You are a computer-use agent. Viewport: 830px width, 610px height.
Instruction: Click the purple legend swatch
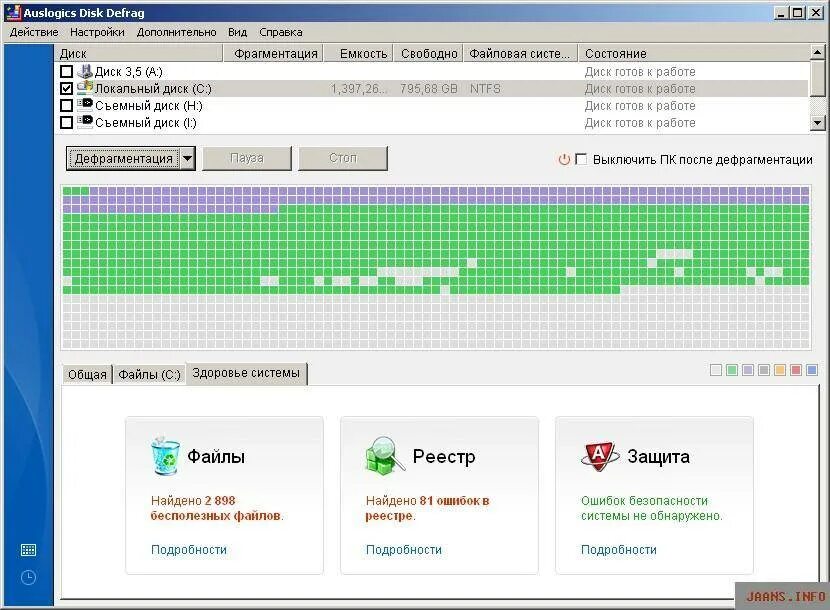click(x=747, y=370)
